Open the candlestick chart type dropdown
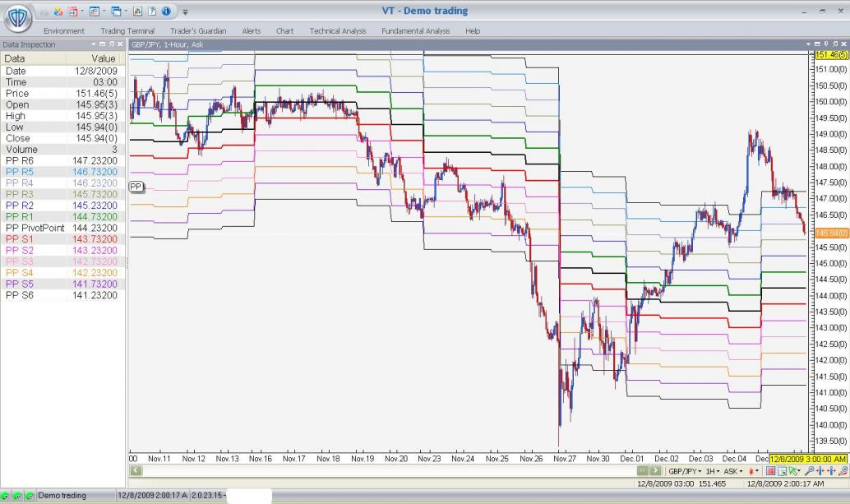The height and width of the screenshot is (504, 850). 754,471
